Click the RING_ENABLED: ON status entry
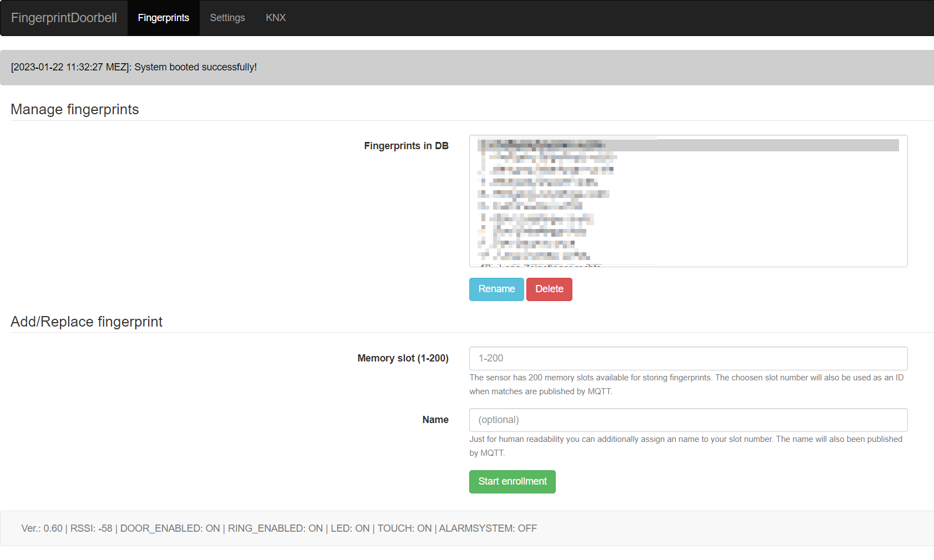 (276, 528)
